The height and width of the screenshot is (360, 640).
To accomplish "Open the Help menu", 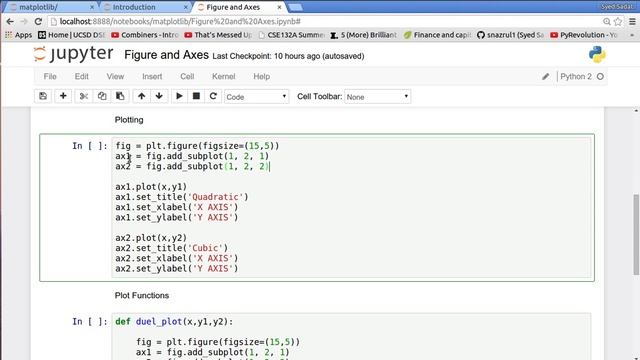I will (x=261, y=76).
